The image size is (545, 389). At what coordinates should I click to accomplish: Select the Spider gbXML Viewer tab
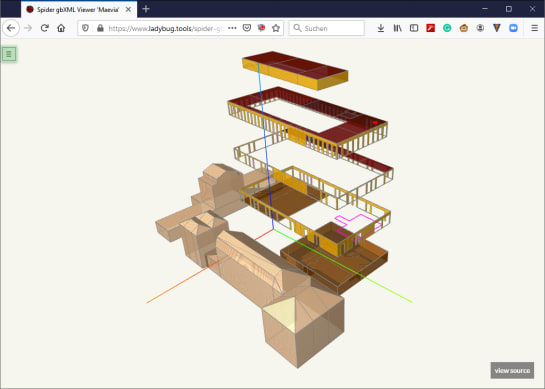[x=78, y=9]
